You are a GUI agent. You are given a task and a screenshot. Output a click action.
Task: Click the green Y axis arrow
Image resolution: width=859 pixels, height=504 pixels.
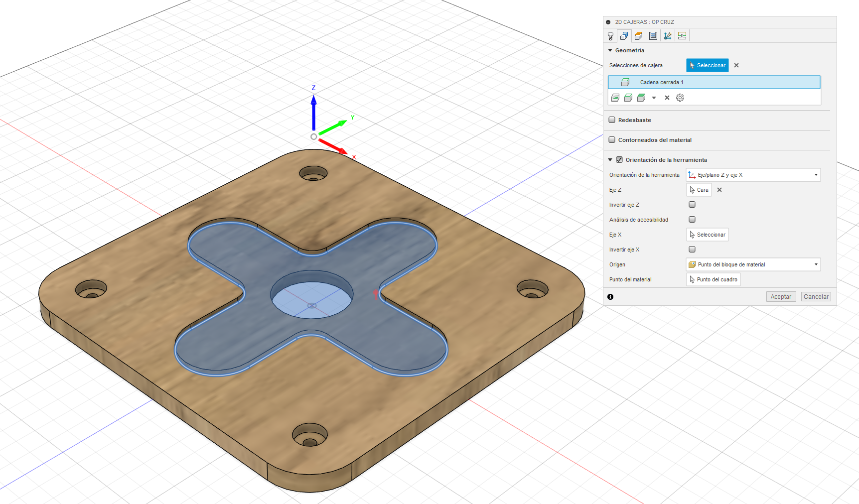pyautogui.click(x=333, y=127)
